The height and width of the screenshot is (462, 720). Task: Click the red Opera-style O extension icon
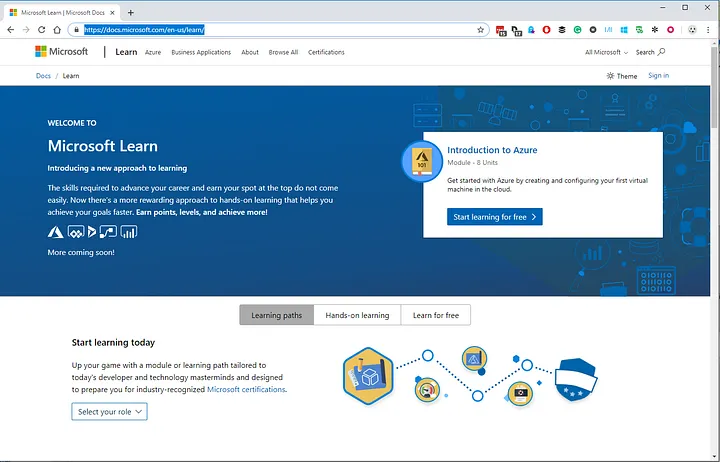(546, 30)
